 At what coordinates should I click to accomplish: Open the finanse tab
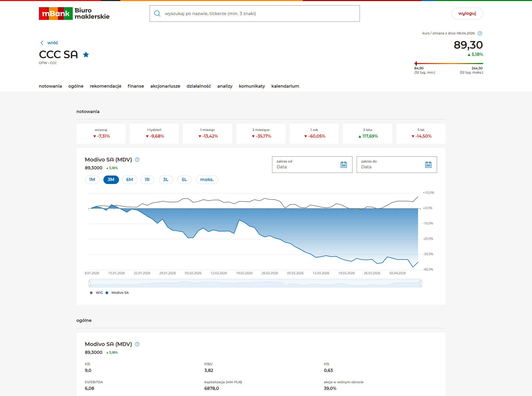point(136,86)
